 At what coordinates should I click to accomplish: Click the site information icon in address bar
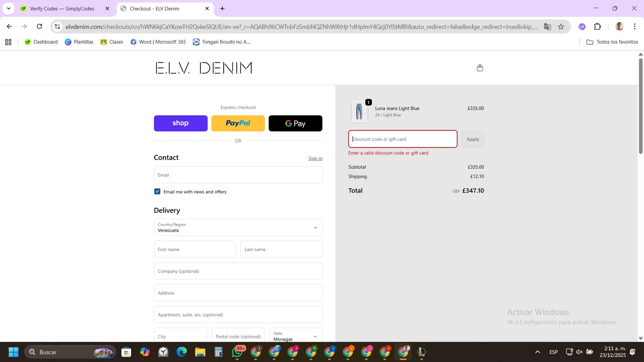pyautogui.click(x=57, y=27)
